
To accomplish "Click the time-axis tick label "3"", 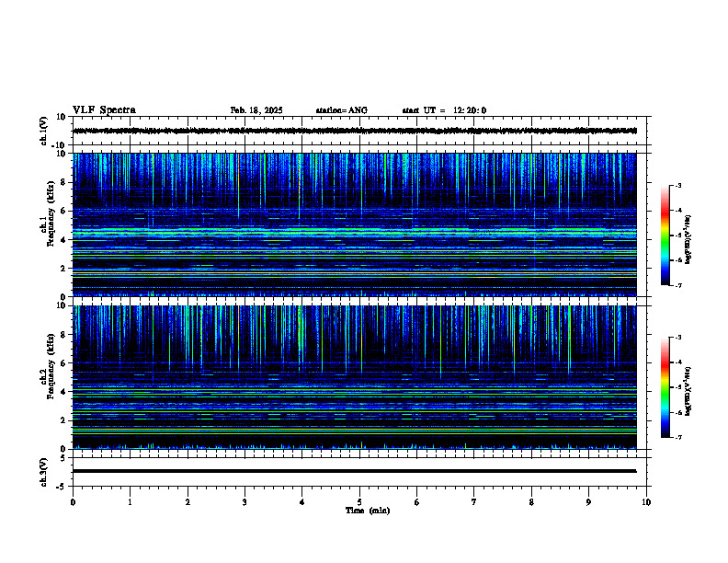I will coord(245,502).
